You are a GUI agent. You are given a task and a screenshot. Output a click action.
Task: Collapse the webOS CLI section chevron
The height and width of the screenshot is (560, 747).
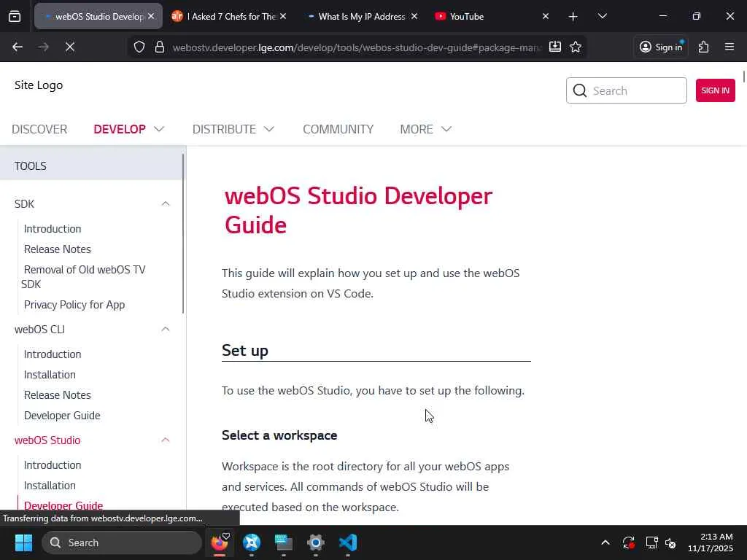tap(166, 330)
